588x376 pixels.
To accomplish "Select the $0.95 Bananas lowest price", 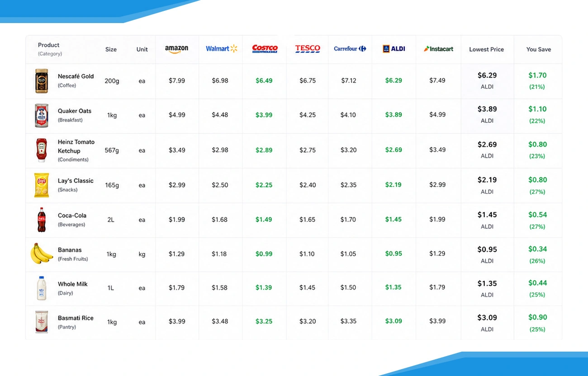I will (x=487, y=249).
